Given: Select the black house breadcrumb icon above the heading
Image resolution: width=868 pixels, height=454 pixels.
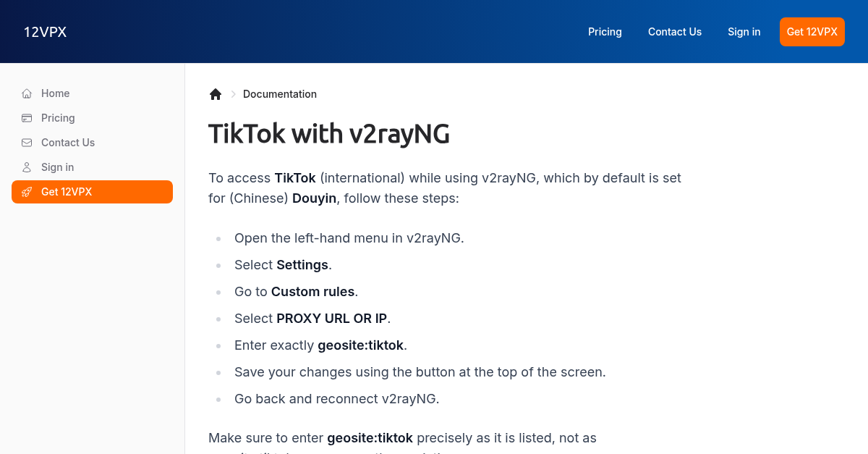Looking at the screenshot, I should click(215, 93).
